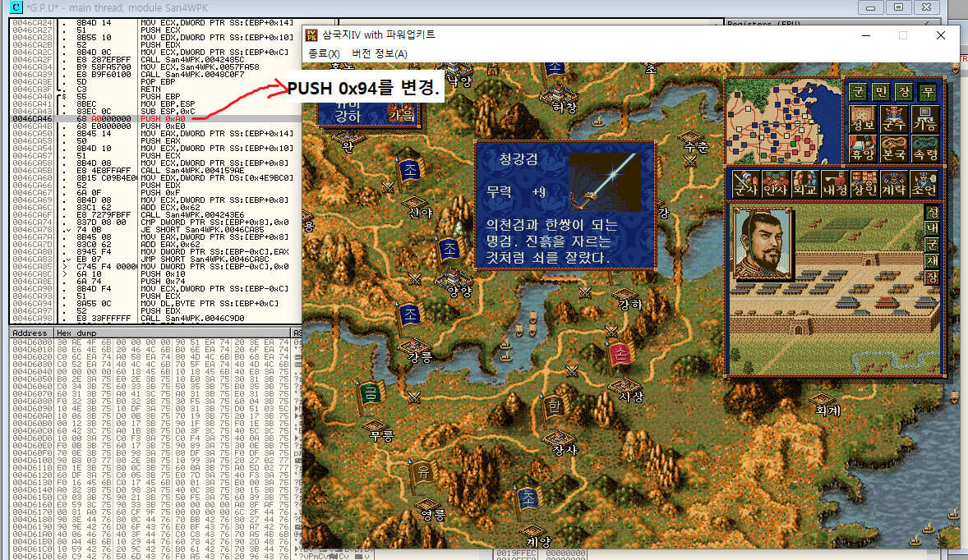
Task: Select the PUSH 0xF instruction row
Action: (155, 192)
